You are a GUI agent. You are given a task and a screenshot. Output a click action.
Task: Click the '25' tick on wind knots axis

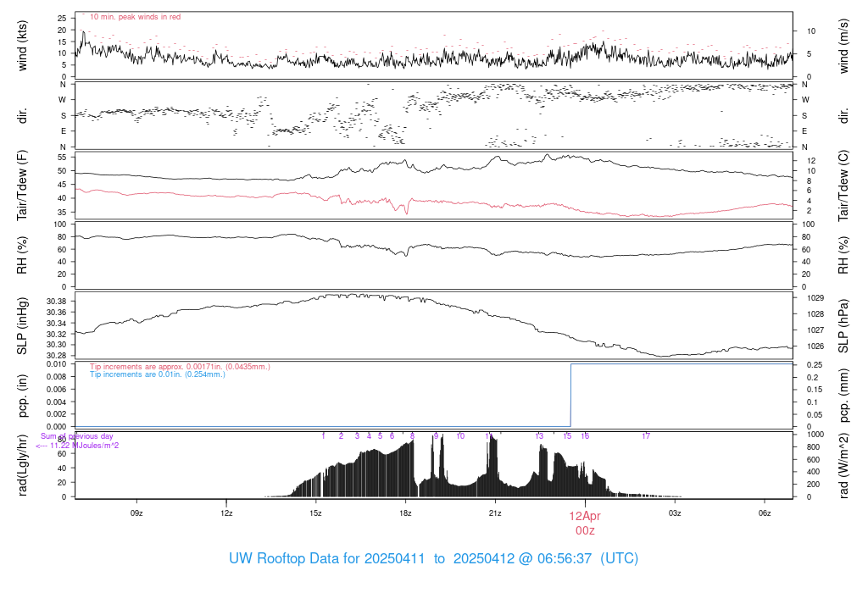(62, 19)
